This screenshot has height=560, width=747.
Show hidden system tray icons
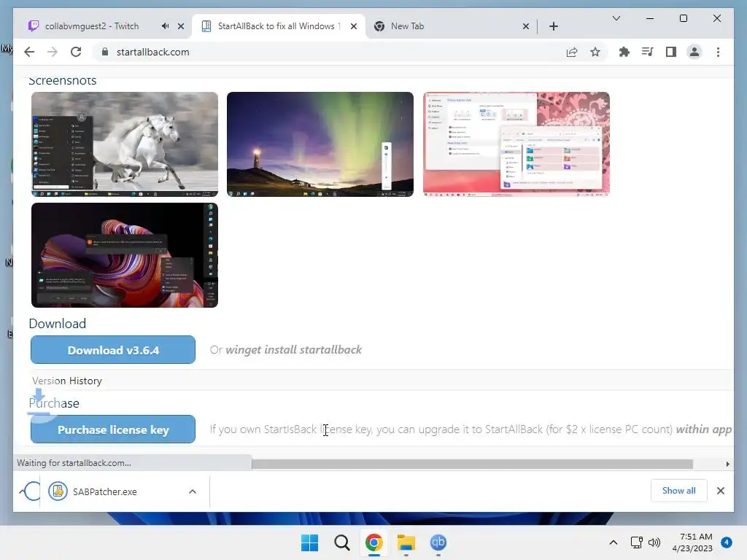pyautogui.click(x=614, y=542)
